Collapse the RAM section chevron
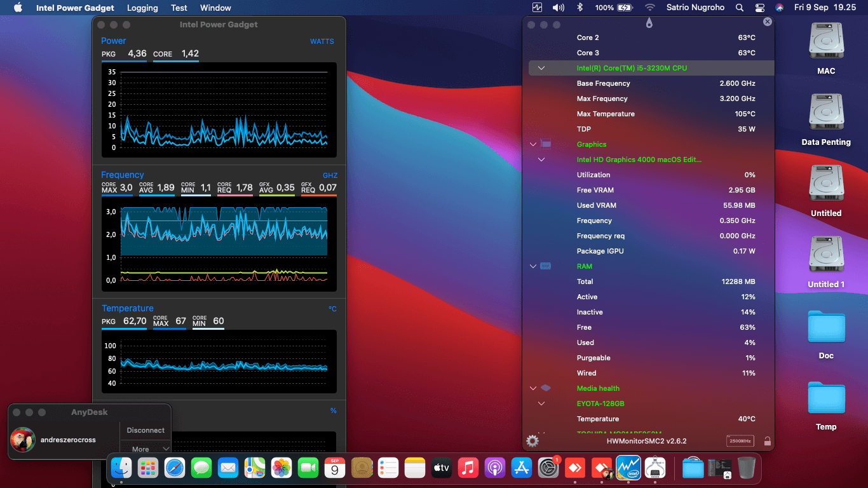This screenshot has height=488, width=868. point(533,266)
